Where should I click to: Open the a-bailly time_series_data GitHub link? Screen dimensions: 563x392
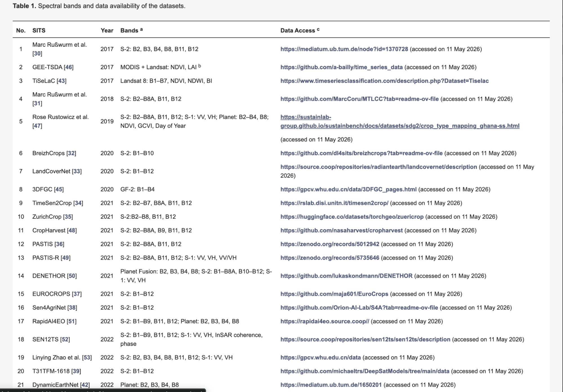[341, 67]
